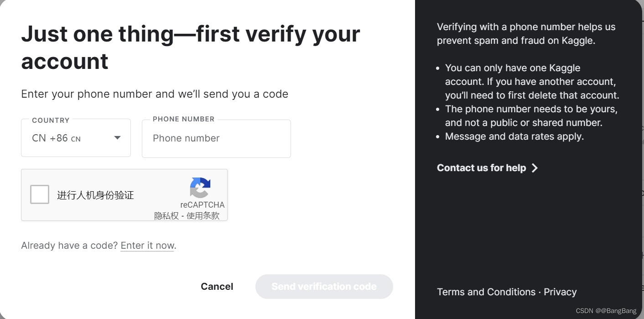The image size is (644, 319).
Task: Open the Privacy link in dark panel
Action: point(560,292)
